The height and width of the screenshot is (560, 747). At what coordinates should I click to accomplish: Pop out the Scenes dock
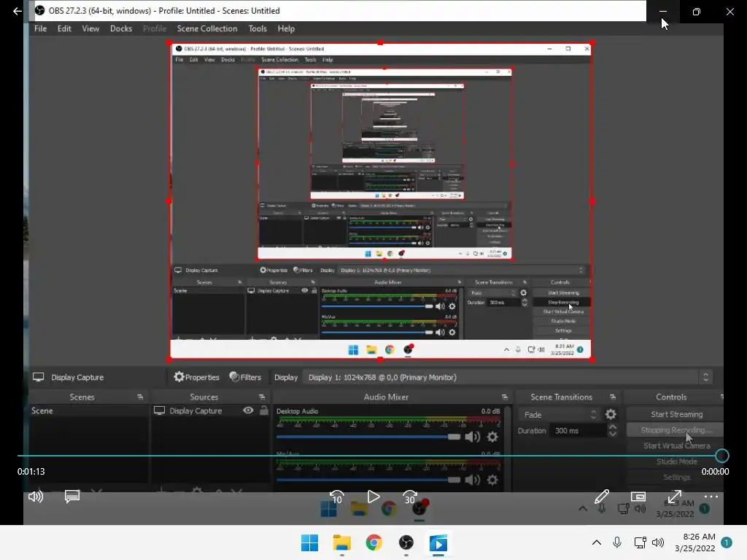click(140, 397)
